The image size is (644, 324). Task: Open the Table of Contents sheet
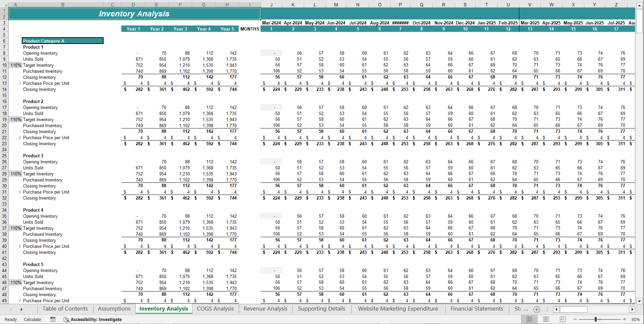point(65,309)
